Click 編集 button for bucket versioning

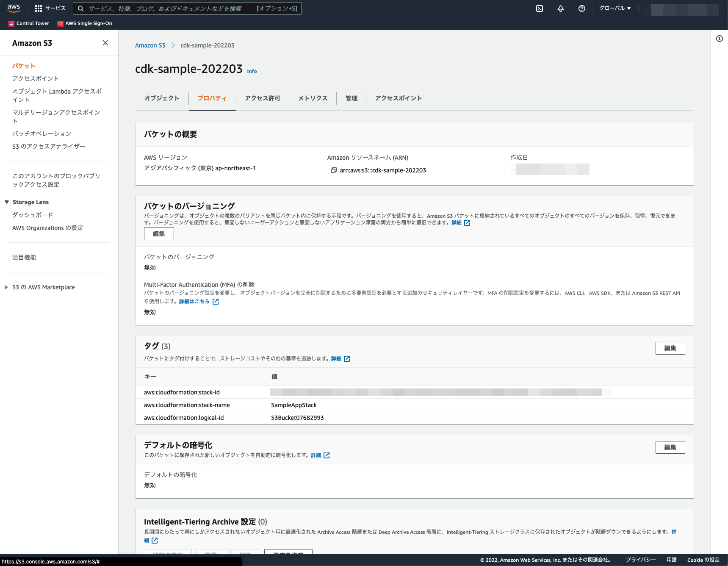[x=159, y=234]
